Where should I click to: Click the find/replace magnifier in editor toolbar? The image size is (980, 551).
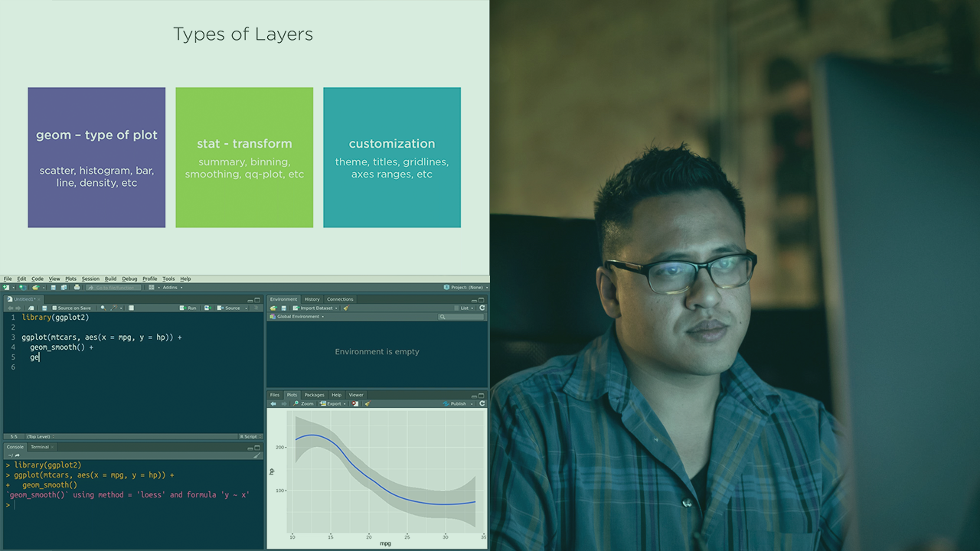point(103,308)
